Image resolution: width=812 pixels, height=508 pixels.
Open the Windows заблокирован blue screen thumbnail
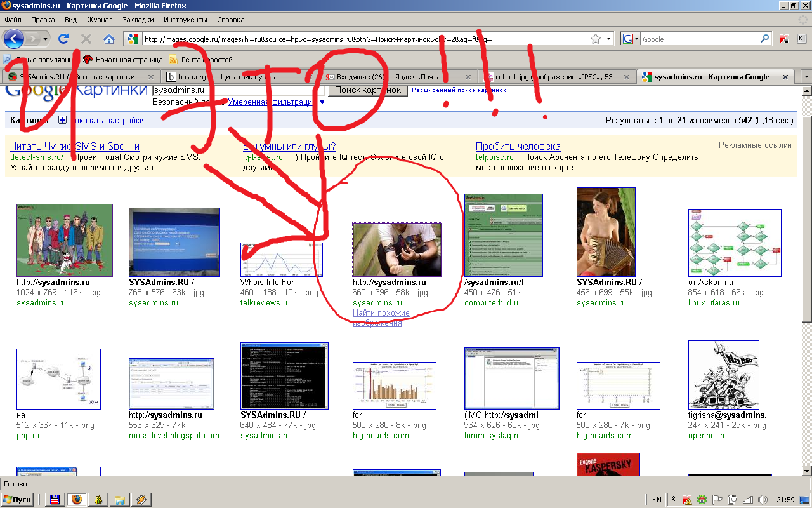point(174,242)
